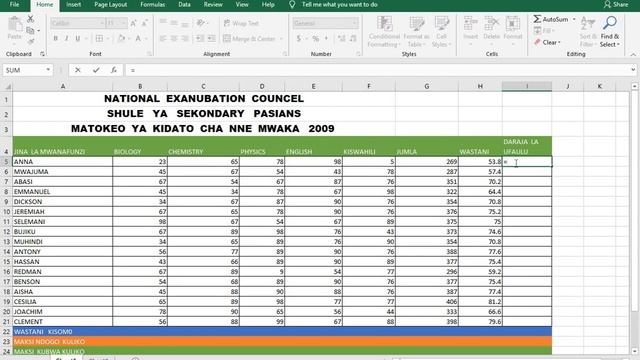
Task: Open the Insert Function fx dialog
Action: tap(114, 70)
